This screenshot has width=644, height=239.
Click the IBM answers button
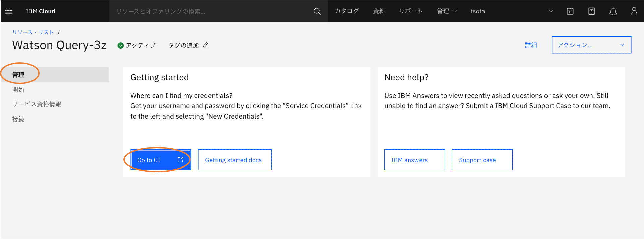[414, 160]
